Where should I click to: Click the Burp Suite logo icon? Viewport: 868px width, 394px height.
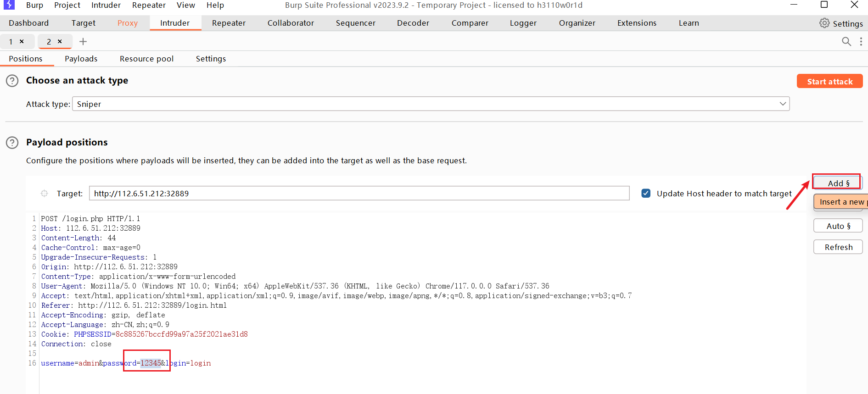(x=9, y=5)
